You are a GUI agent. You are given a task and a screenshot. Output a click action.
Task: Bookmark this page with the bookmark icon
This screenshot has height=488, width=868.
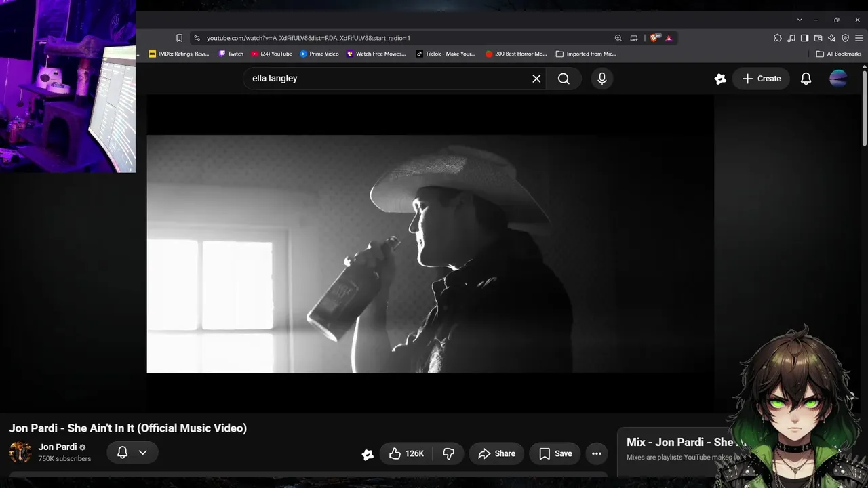[x=179, y=38]
